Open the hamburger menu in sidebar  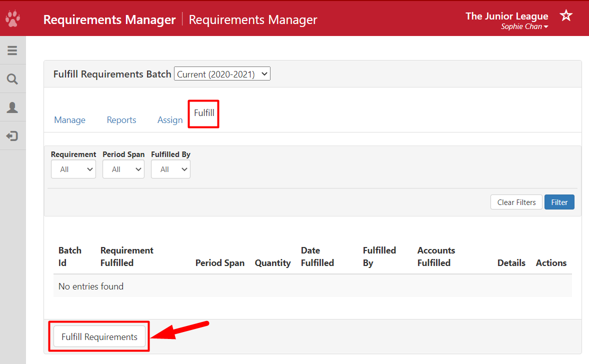(x=12, y=50)
